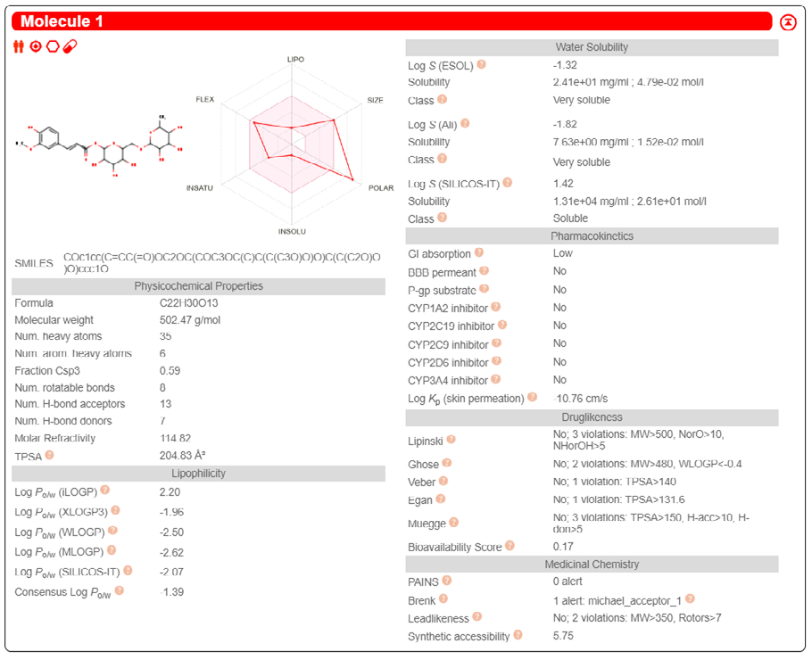Click the Molecule 1 red header bar
Image resolution: width=812 pixels, height=660 pixels.
click(x=392, y=21)
